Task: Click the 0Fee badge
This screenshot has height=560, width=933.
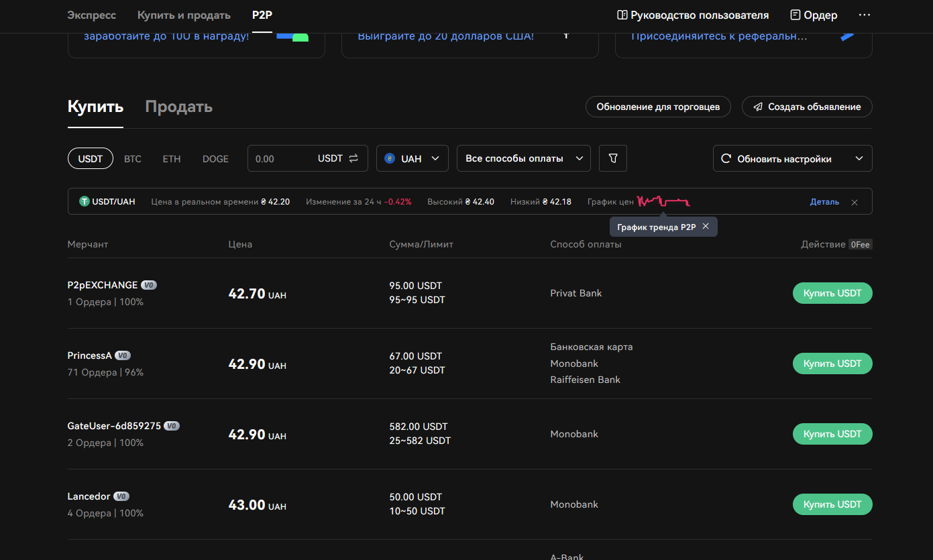Action: coord(861,245)
